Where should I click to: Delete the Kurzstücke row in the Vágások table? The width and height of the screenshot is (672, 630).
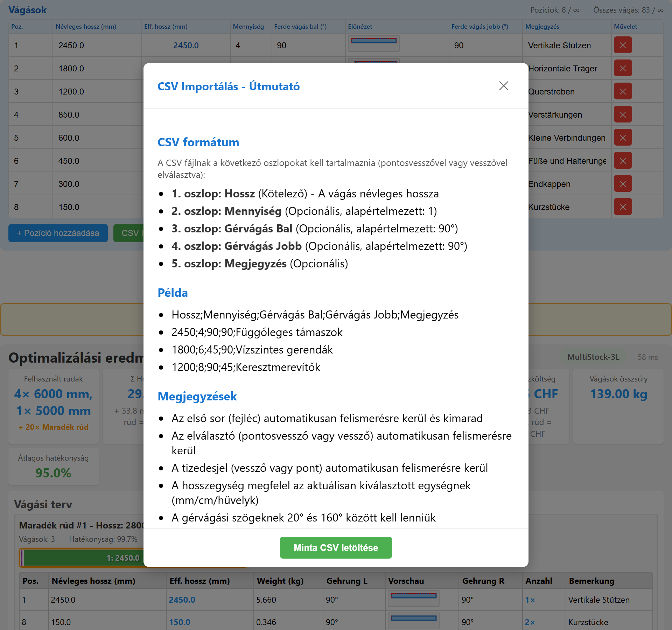pos(623,207)
